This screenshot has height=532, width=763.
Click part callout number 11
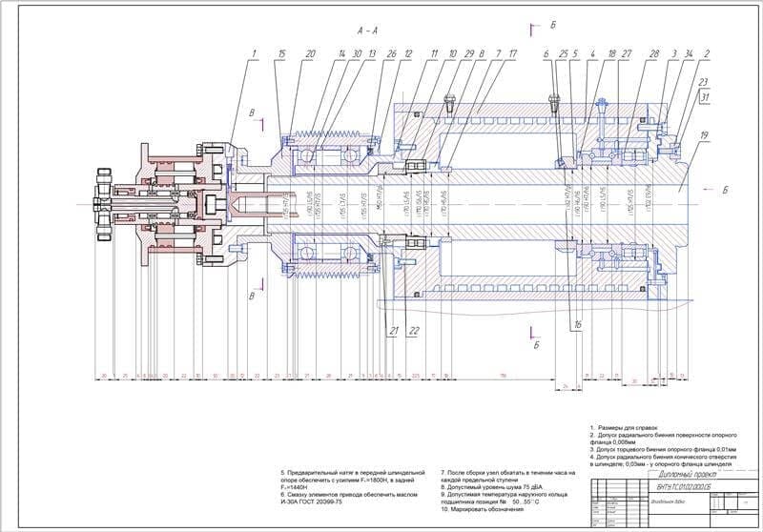point(435,54)
